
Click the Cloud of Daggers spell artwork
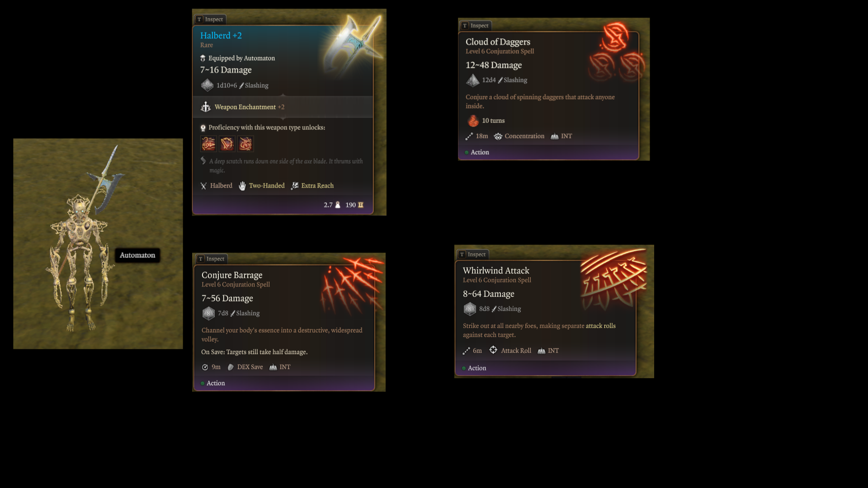coord(618,53)
